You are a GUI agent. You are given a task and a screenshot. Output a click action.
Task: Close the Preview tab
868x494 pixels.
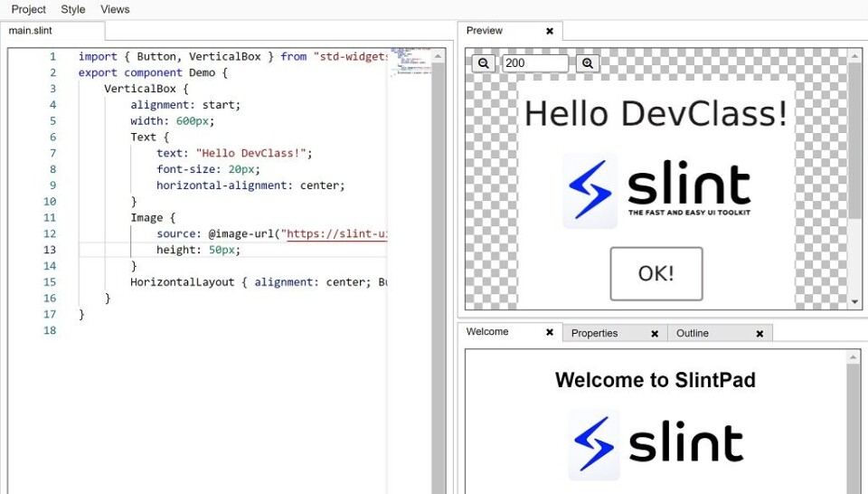click(550, 31)
